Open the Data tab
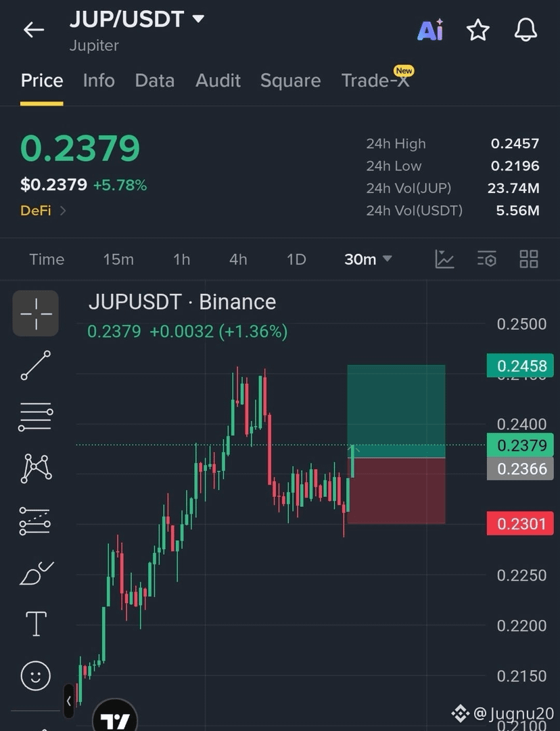This screenshot has height=731, width=560. (x=155, y=81)
